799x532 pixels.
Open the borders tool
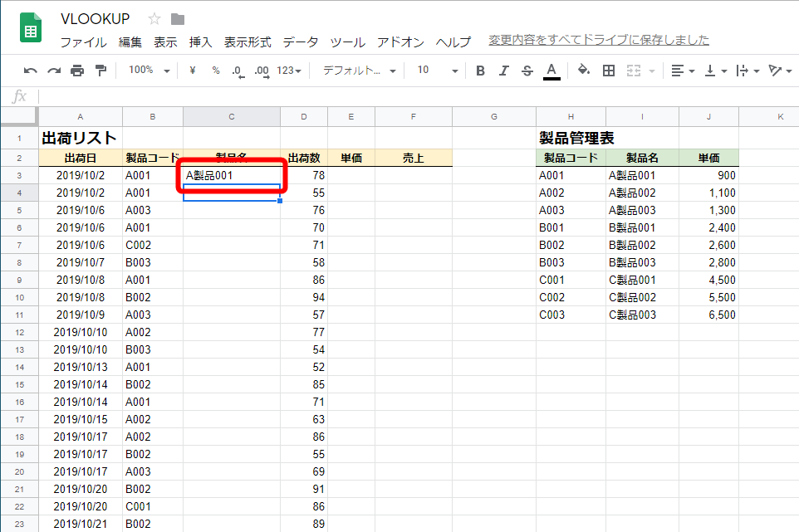[x=609, y=71]
